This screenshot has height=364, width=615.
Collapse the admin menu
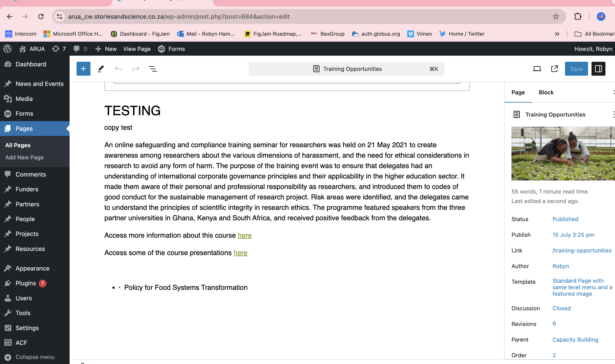pos(29,357)
